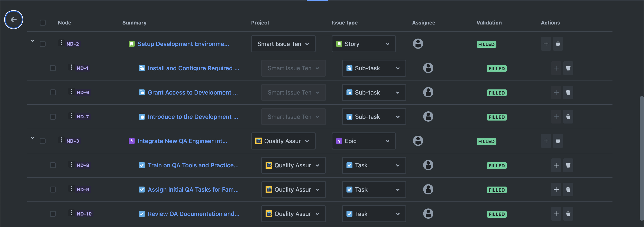Click assignee avatar on ND-2 row

[x=418, y=44]
